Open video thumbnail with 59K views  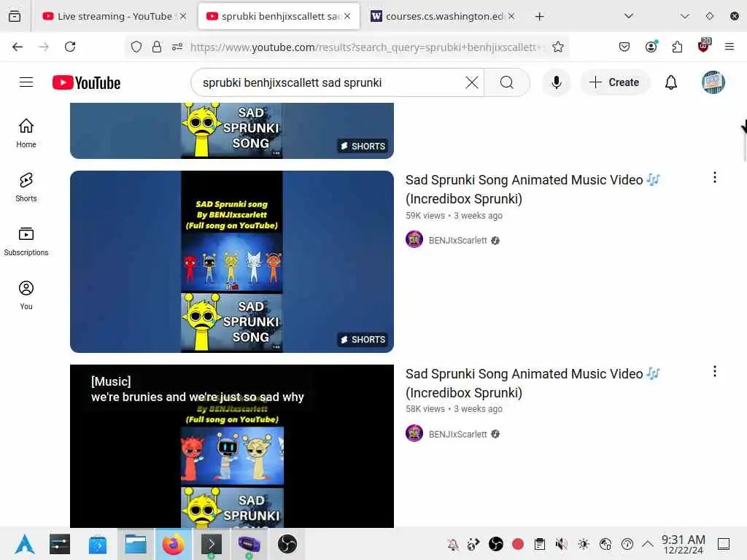click(232, 262)
